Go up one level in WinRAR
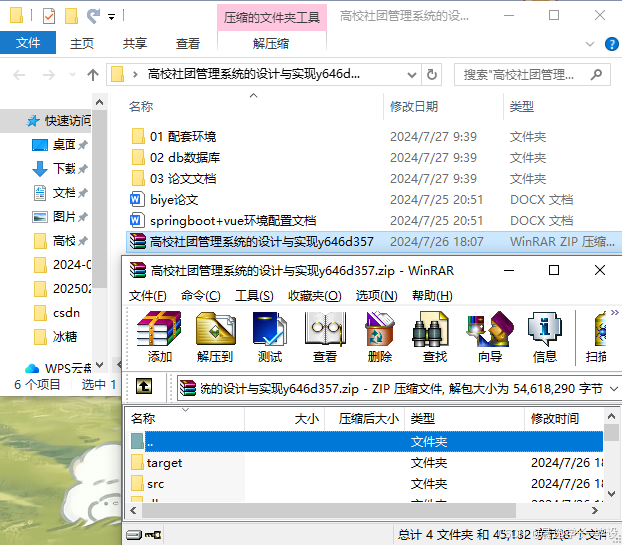Screen dimensions: 622x545 144,386
